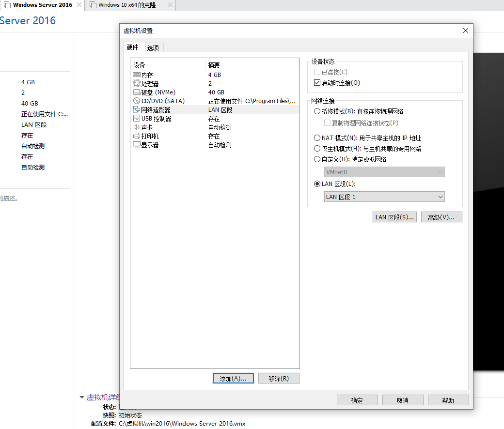This screenshot has width=504, height=429.
Task: Click the 取消 button
Action: pos(403,400)
